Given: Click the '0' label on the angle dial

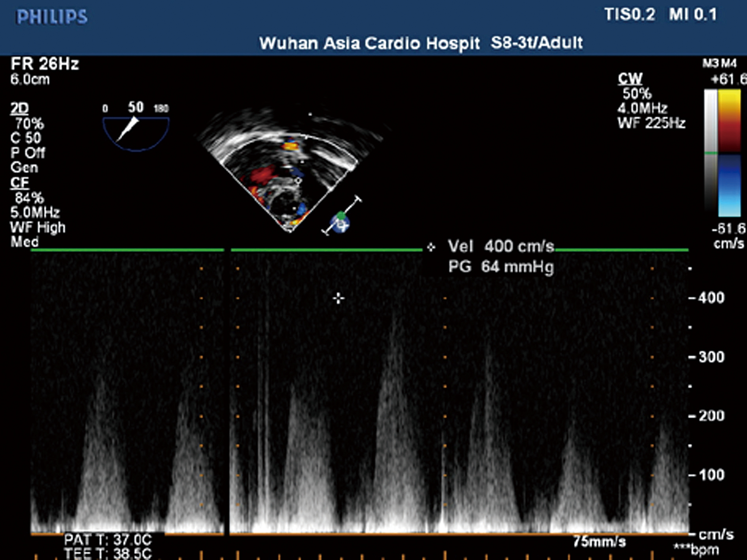Looking at the screenshot, I should (x=105, y=109).
